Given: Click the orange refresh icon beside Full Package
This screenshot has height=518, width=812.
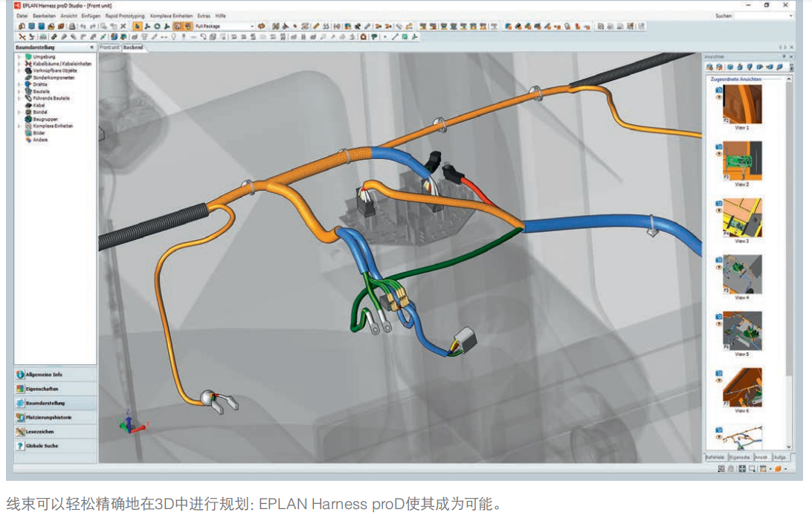Looking at the screenshot, I should click(262, 26).
